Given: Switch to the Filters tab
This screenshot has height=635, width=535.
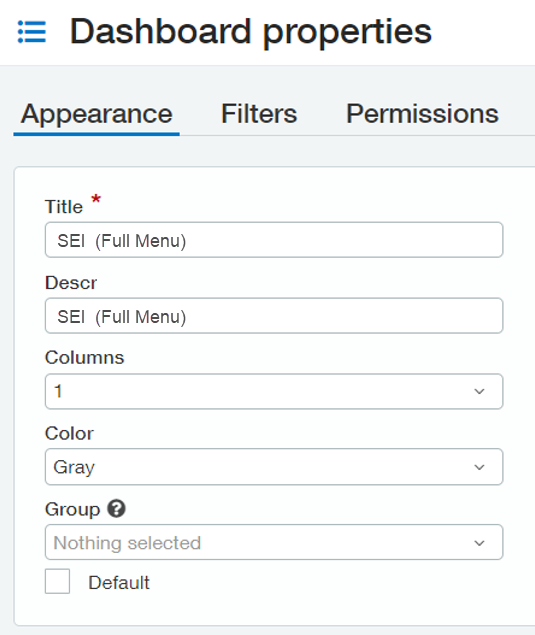Looking at the screenshot, I should click(x=259, y=114).
